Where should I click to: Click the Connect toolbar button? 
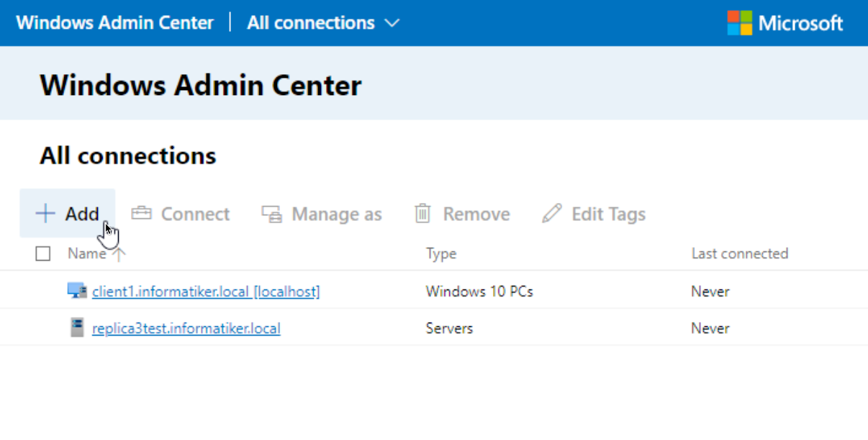tap(180, 214)
